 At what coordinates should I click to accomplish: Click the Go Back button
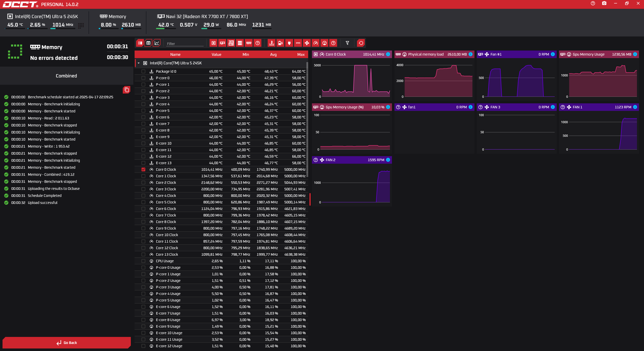[67, 343]
